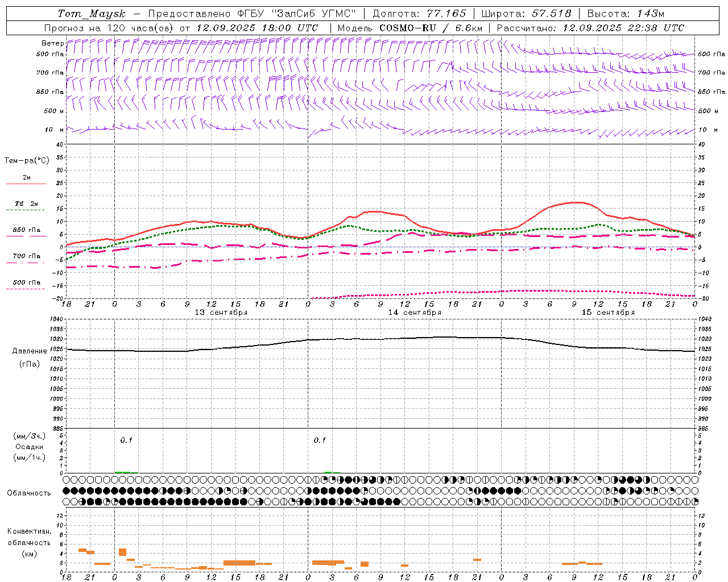
Task: Select the Высота: 143м field
Action: click(626, 14)
